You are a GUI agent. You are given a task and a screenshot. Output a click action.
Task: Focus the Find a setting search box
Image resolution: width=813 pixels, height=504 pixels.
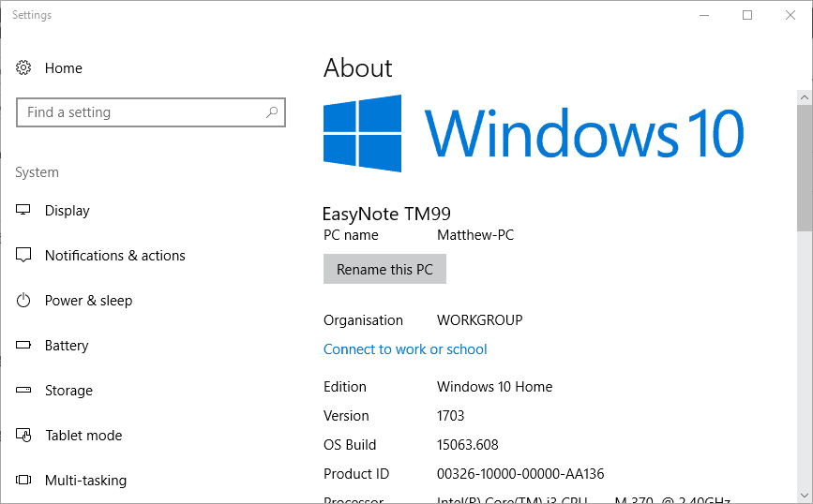point(141,112)
